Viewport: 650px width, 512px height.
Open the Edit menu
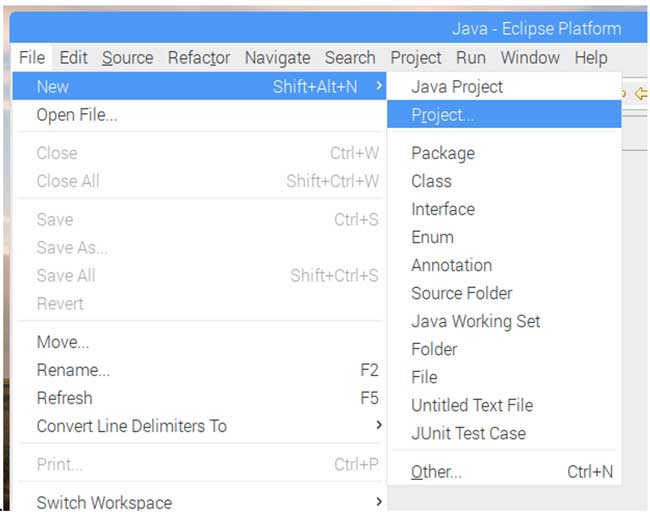[x=73, y=58]
